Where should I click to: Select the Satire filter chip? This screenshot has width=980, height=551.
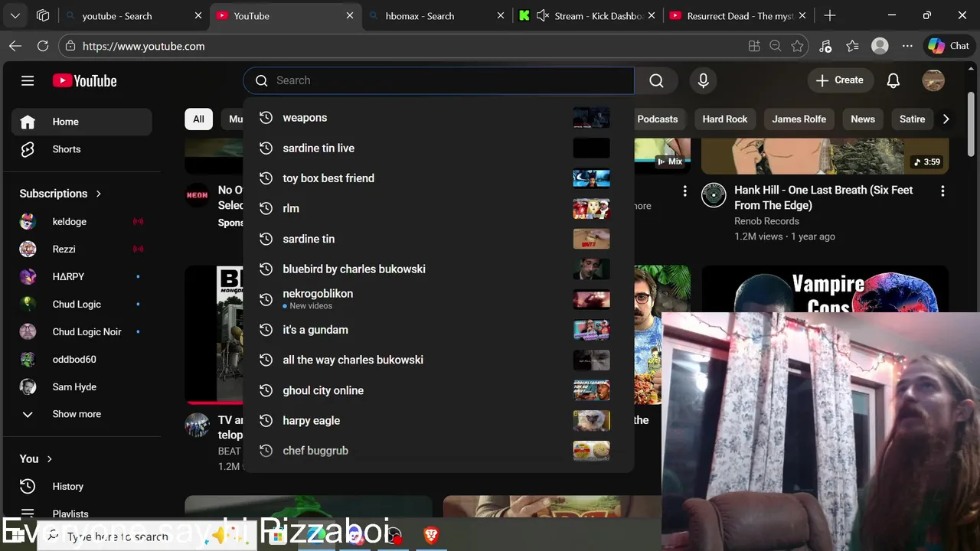(912, 119)
